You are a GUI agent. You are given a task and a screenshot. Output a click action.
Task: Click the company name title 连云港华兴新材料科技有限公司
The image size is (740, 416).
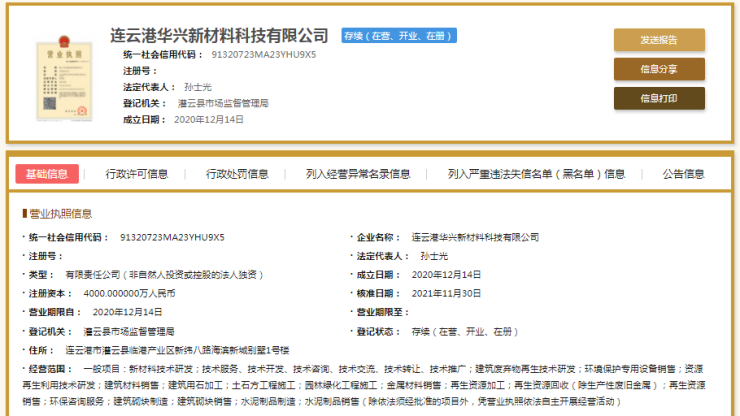click(x=219, y=36)
